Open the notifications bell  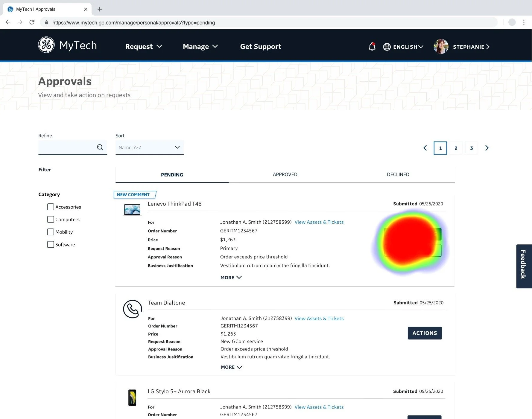coord(372,46)
